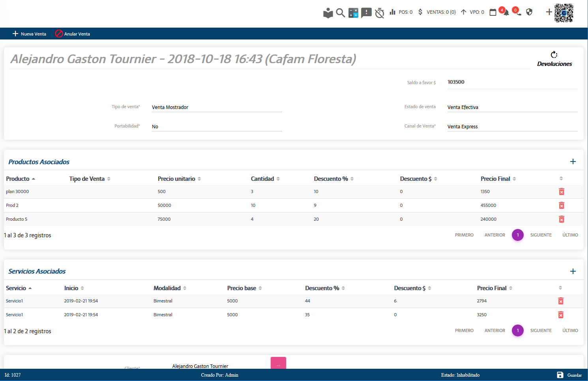Click the Guardar save button
Image resolution: width=588 pixels, height=381 pixels.
click(569, 375)
